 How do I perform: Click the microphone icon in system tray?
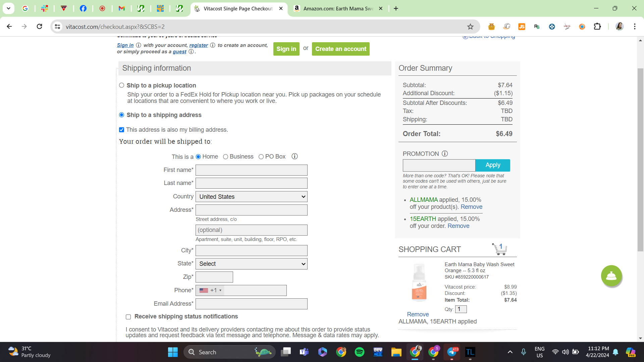[523, 352]
